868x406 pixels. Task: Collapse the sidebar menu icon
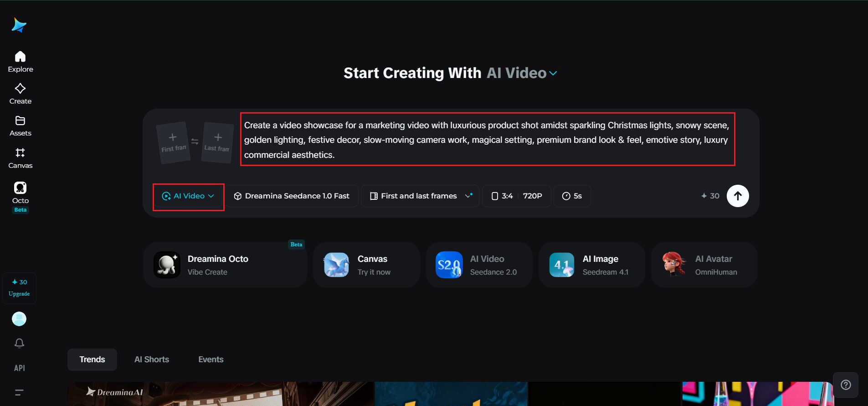(19, 392)
